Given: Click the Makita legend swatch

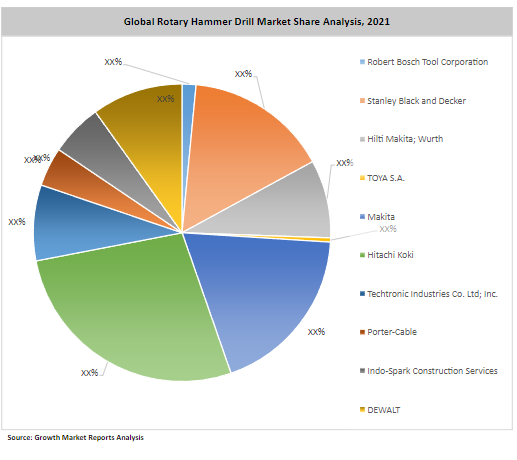Looking at the screenshot, I should [x=362, y=217].
